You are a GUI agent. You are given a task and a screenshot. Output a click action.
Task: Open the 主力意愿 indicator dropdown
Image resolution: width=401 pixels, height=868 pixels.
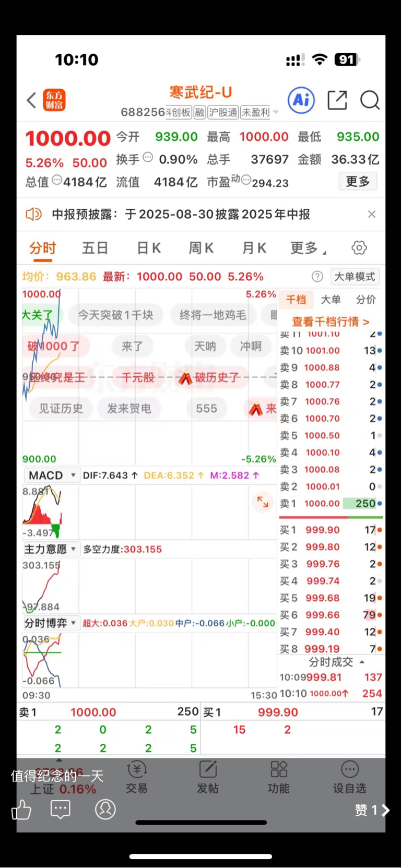[x=51, y=549]
